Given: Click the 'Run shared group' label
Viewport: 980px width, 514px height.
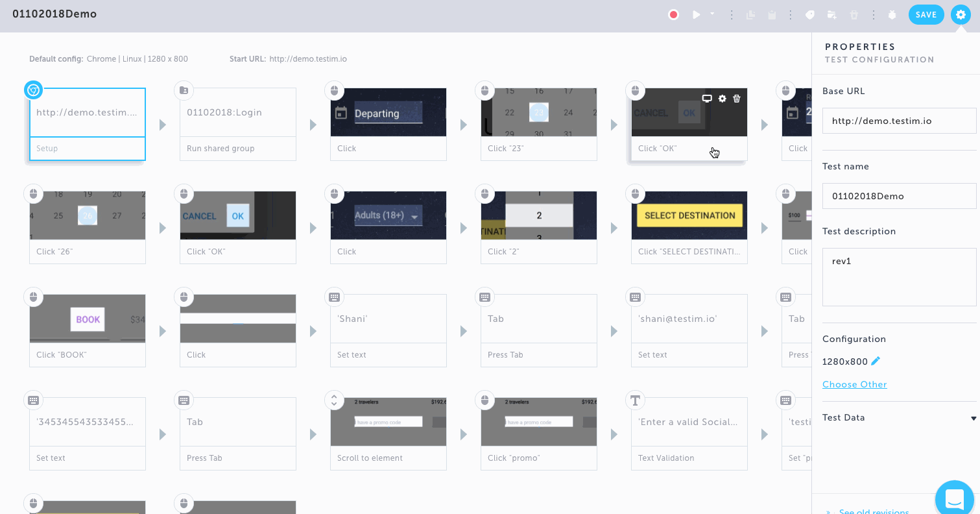Looking at the screenshot, I should (x=221, y=149).
